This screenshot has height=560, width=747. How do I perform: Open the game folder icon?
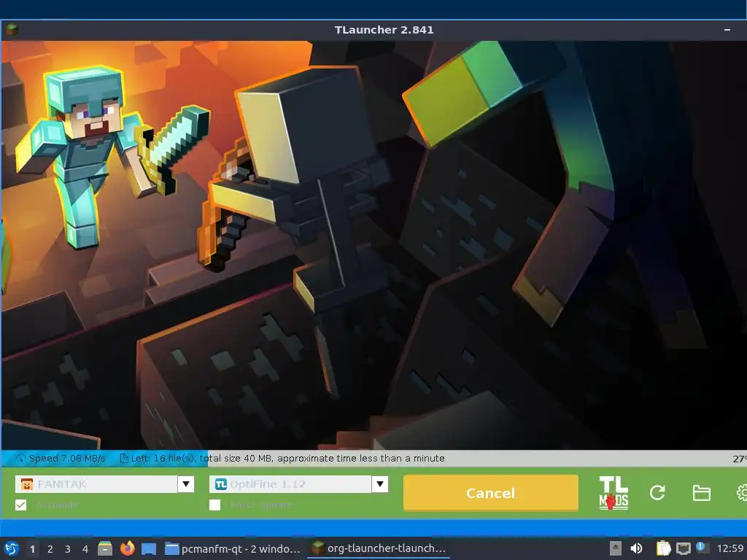pos(701,493)
